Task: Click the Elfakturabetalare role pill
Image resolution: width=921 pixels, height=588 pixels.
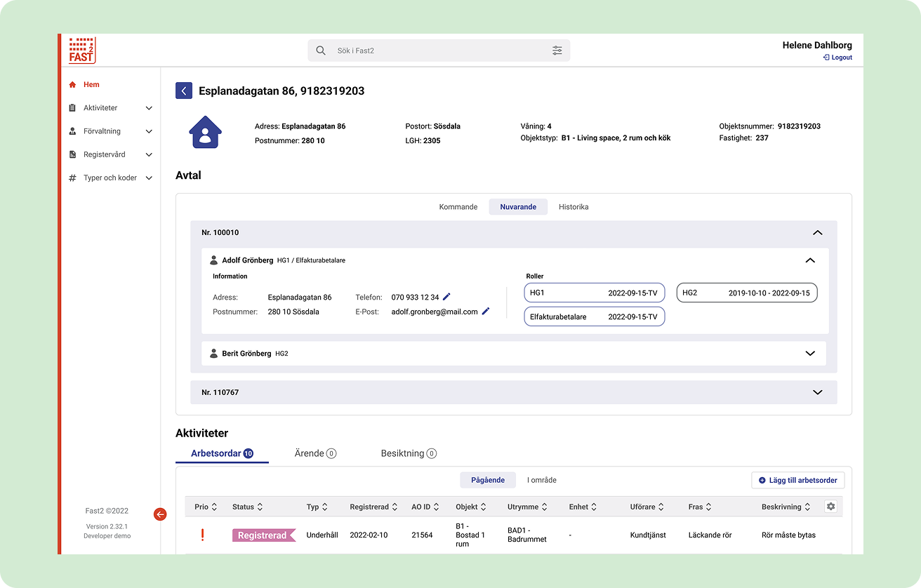Action: click(594, 316)
